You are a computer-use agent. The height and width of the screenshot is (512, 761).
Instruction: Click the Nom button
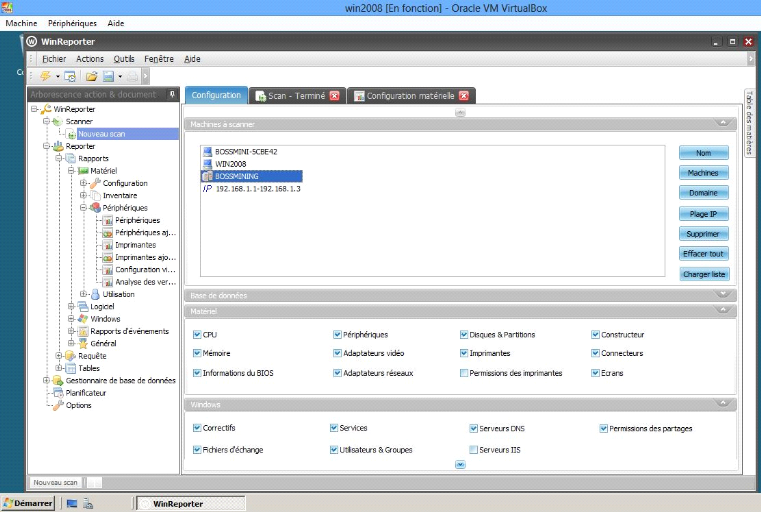(x=704, y=153)
